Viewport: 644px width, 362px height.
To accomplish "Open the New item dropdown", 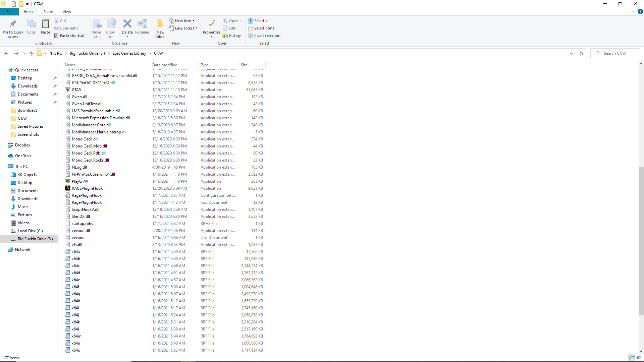I will [181, 21].
